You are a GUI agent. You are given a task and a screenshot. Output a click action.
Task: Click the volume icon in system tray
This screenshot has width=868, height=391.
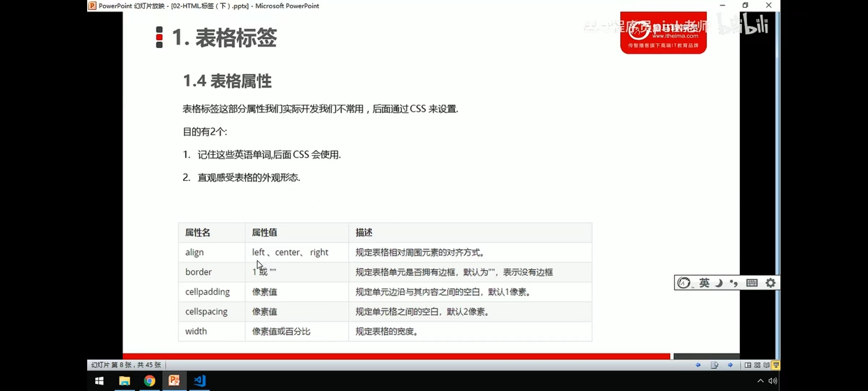point(773,381)
